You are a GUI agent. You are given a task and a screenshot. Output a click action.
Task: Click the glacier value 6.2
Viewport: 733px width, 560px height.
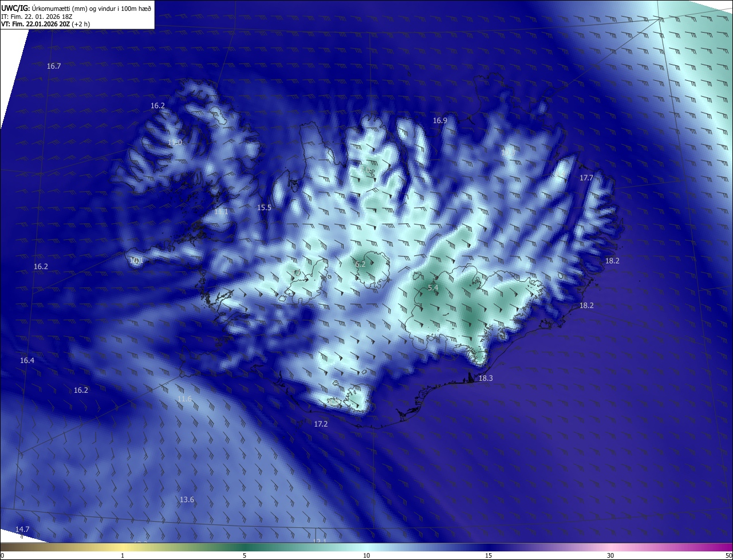pos(360,265)
